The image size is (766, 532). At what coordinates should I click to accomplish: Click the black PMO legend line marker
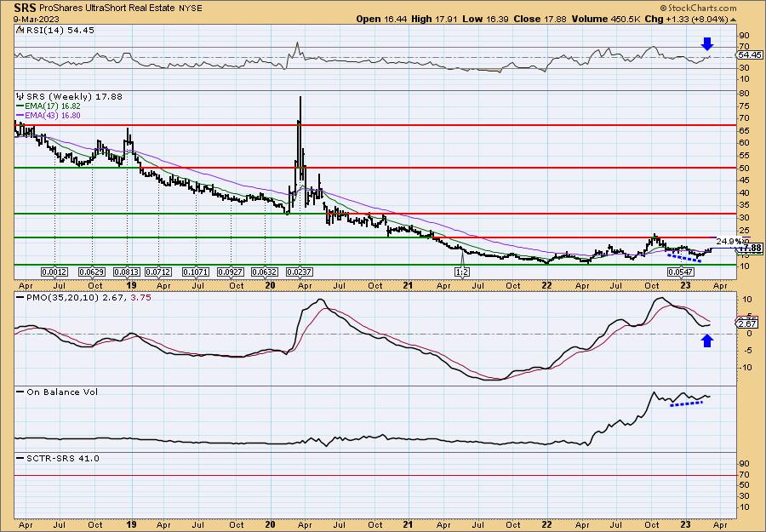click(x=20, y=297)
